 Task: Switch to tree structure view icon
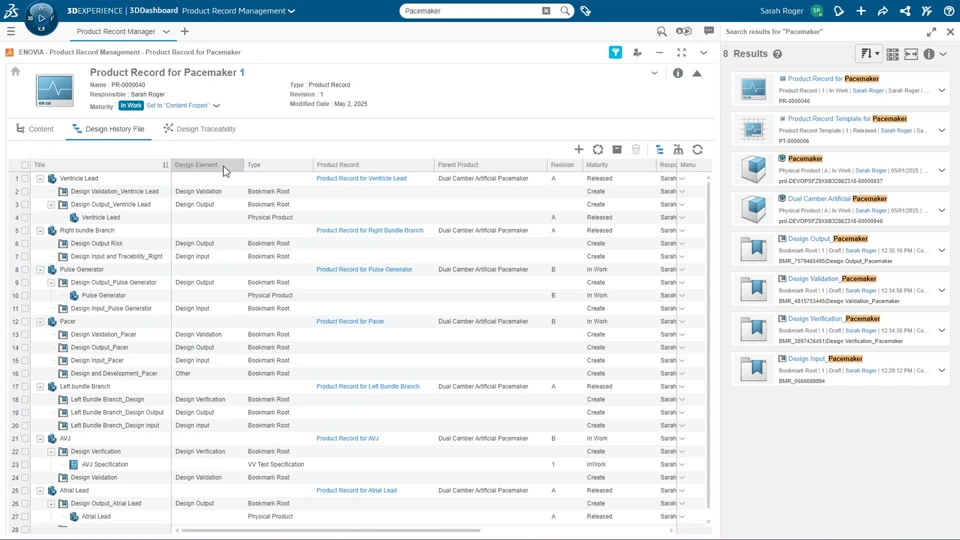coord(659,149)
